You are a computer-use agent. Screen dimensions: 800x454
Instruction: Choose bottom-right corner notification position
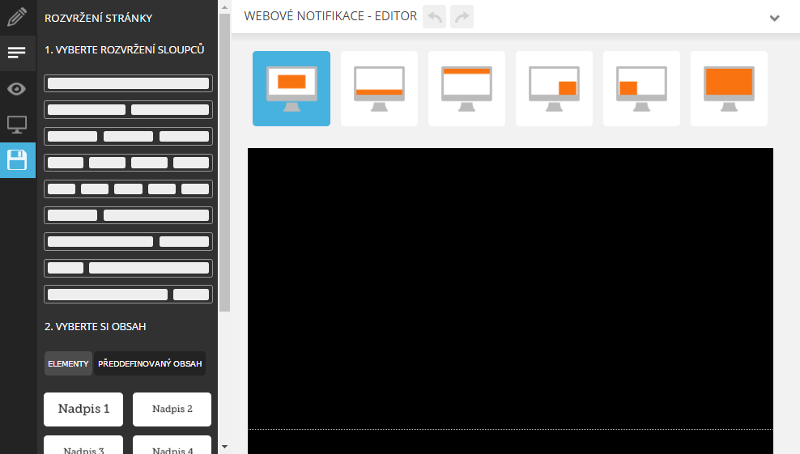pos(554,88)
